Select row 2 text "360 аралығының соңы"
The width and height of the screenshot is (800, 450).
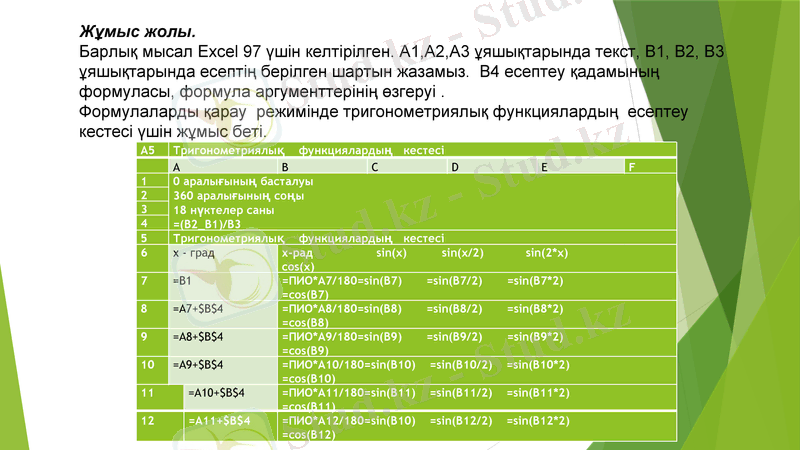[239, 196]
